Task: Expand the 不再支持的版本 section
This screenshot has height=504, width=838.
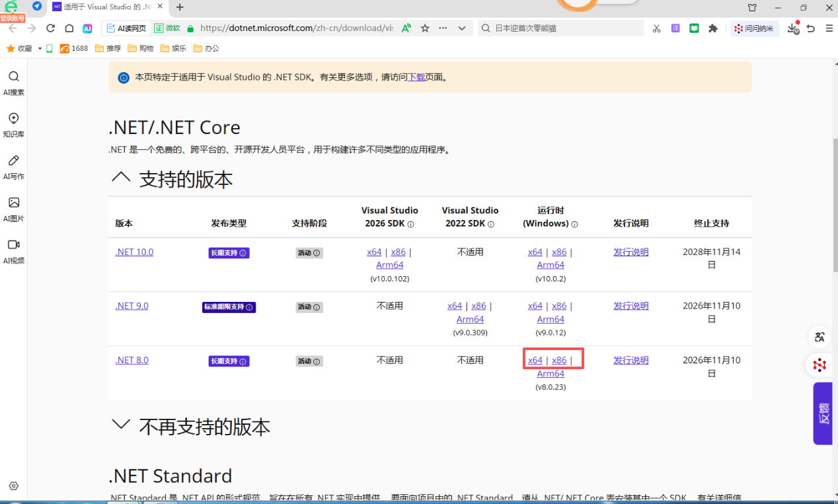Action: coord(121,425)
